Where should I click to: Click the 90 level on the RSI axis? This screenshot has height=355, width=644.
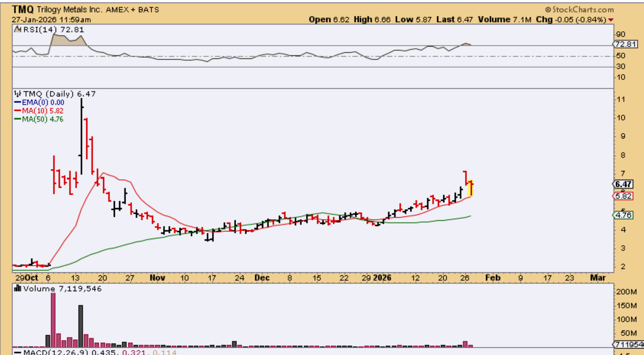(x=621, y=34)
